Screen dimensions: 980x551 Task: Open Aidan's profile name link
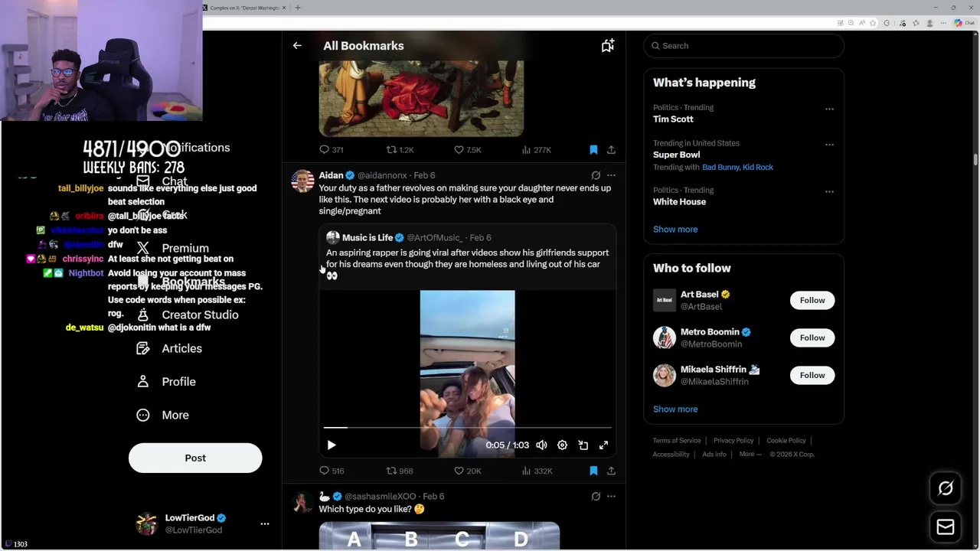point(331,175)
